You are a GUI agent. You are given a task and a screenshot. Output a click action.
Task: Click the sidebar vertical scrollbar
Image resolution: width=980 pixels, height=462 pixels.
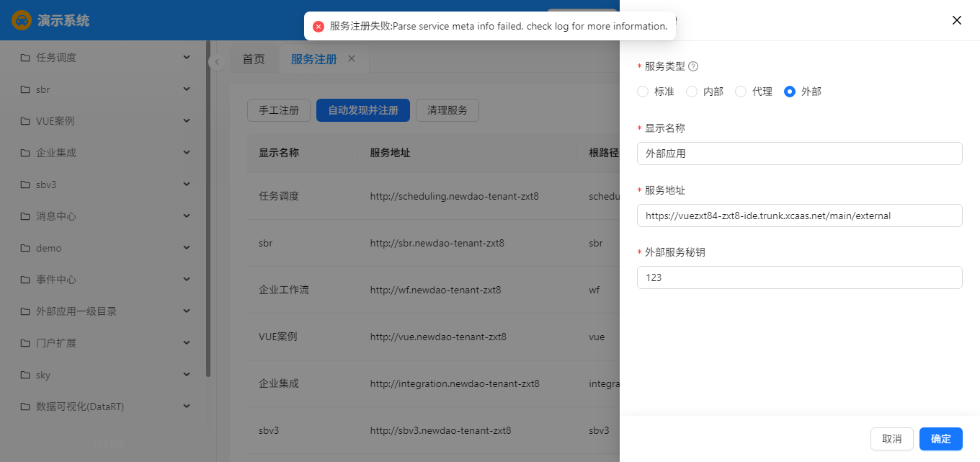coord(208,216)
